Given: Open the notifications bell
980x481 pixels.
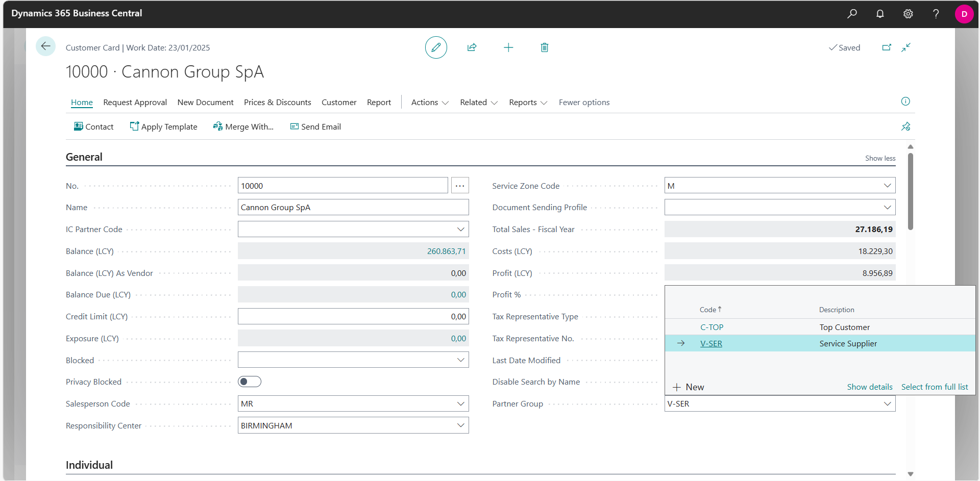Looking at the screenshot, I should point(880,14).
